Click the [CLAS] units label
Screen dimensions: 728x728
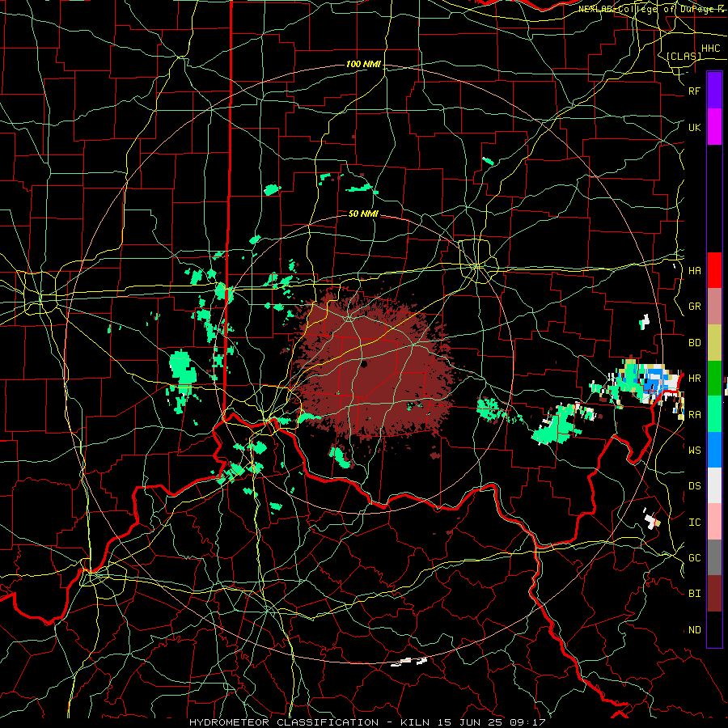pos(684,56)
